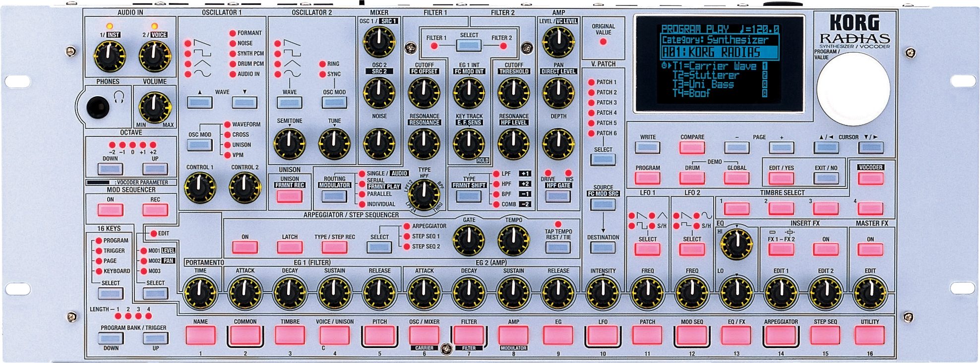
Task: Turn the EQ HI knob
Action: pos(737,244)
